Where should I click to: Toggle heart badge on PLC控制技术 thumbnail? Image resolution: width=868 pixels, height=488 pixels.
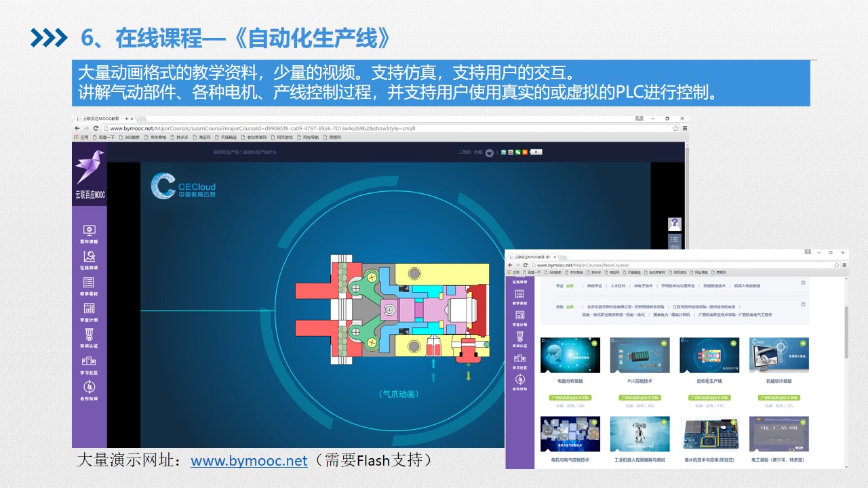tap(664, 344)
